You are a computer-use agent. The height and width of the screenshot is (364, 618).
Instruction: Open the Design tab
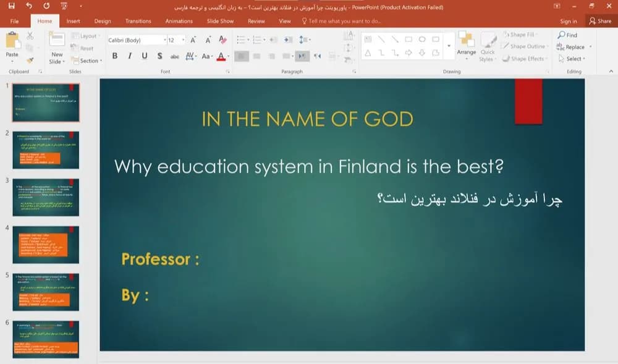103,21
